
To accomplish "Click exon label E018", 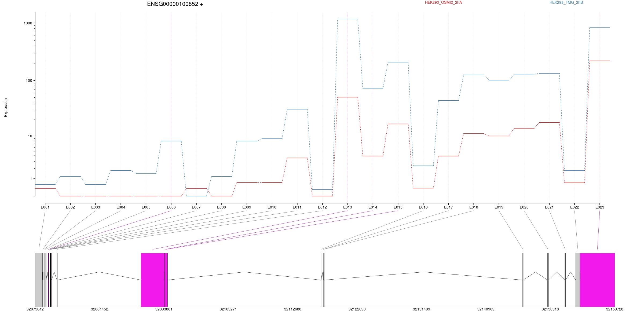I will pyautogui.click(x=474, y=207).
